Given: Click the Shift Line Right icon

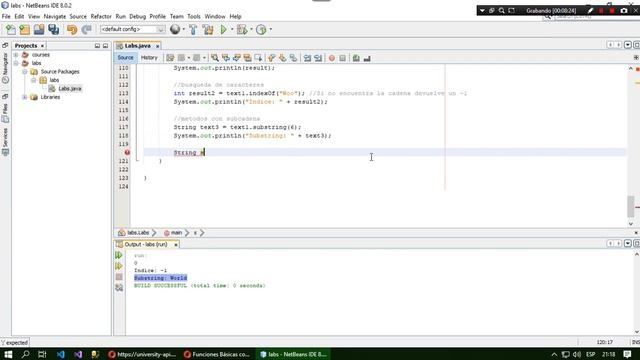Looking at the screenshot, I should click(x=318, y=58).
